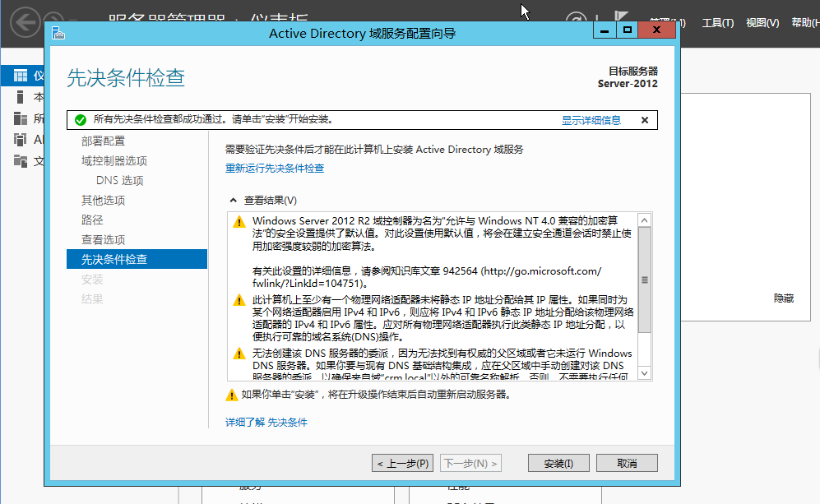The height and width of the screenshot is (504, 820).
Task: Dismiss the success notification with X
Action: tap(645, 120)
